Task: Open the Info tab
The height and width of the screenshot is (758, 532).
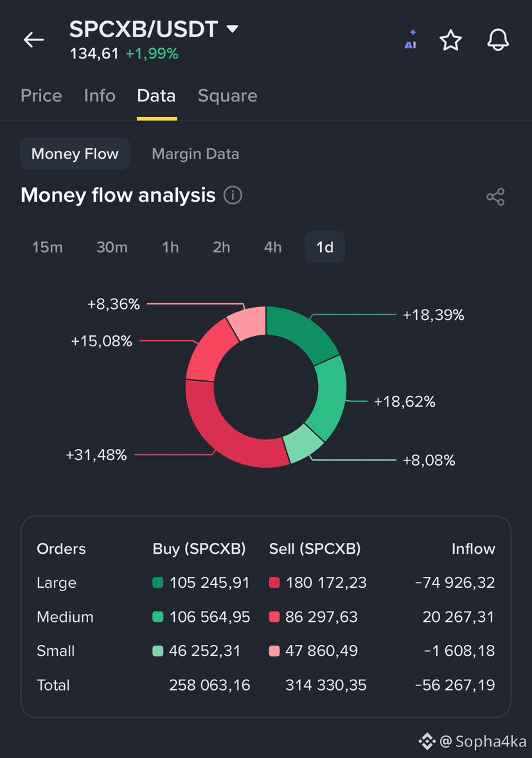Action: (x=100, y=96)
